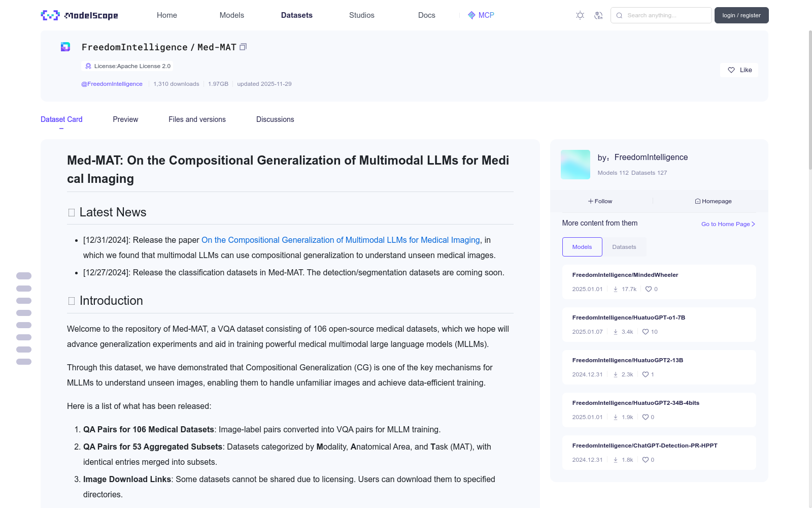Viewport: 812px width, 508px height.
Task: Click the ModelScope logo
Action: 79,15
